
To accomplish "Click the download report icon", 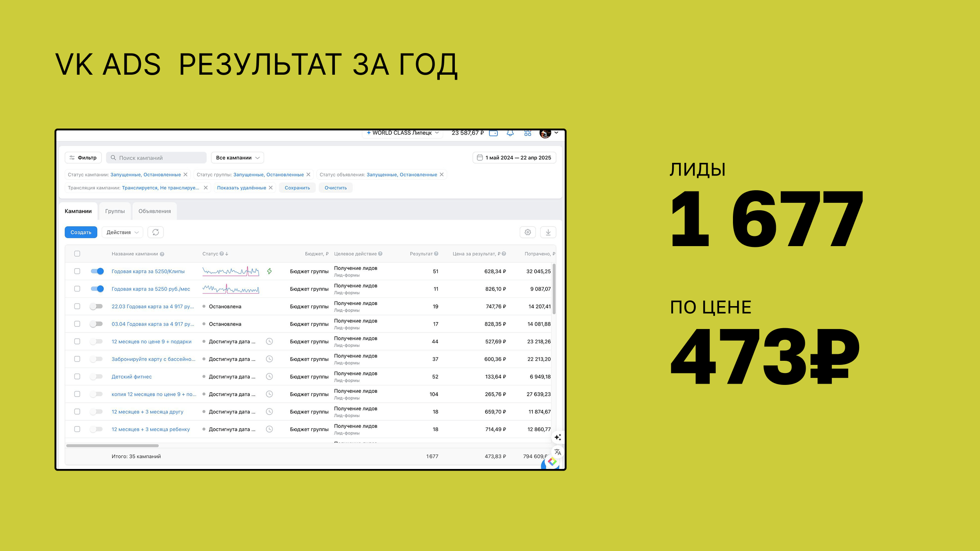I will [x=548, y=232].
